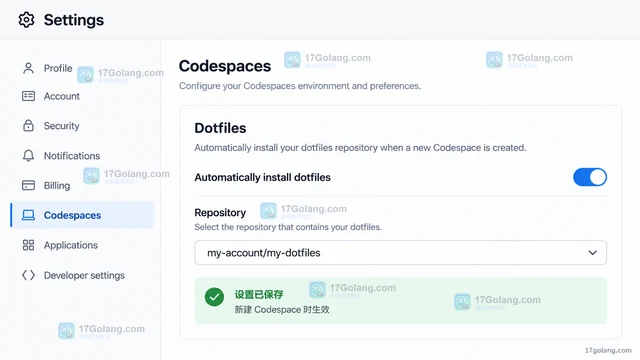Image resolution: width=640 pixels, height=360 pixels.
Task: Click the Dotfiles section heading
Action: coord(220,128)
